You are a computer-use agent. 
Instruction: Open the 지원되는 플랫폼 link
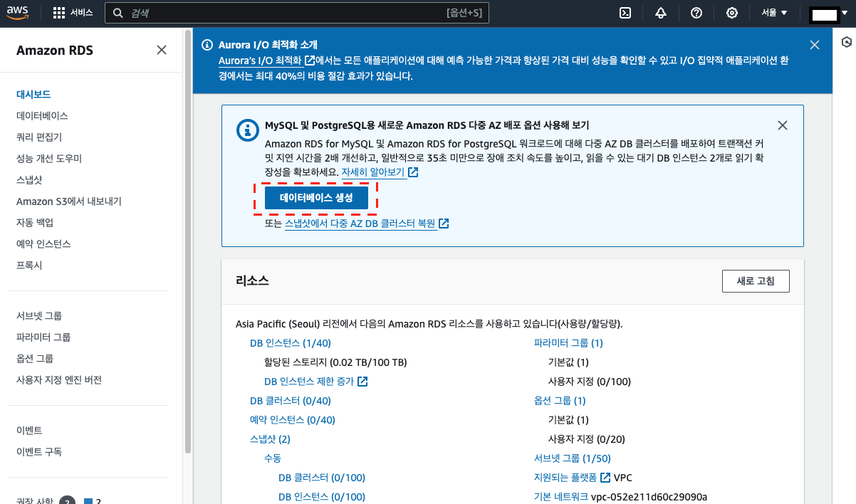[x=573, y=478]
